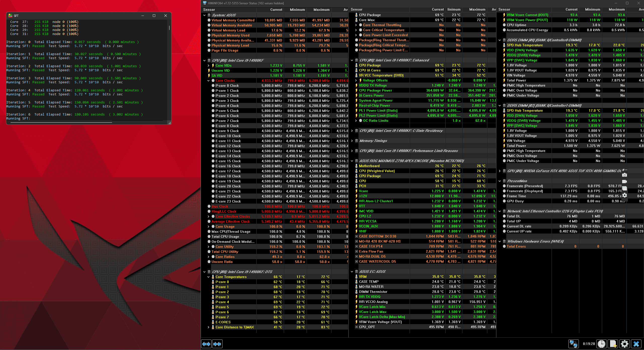The image size is (644, 350).
Task: Open HWiNFO sensor settings gear in bottom bar
Action: (625, 344)
